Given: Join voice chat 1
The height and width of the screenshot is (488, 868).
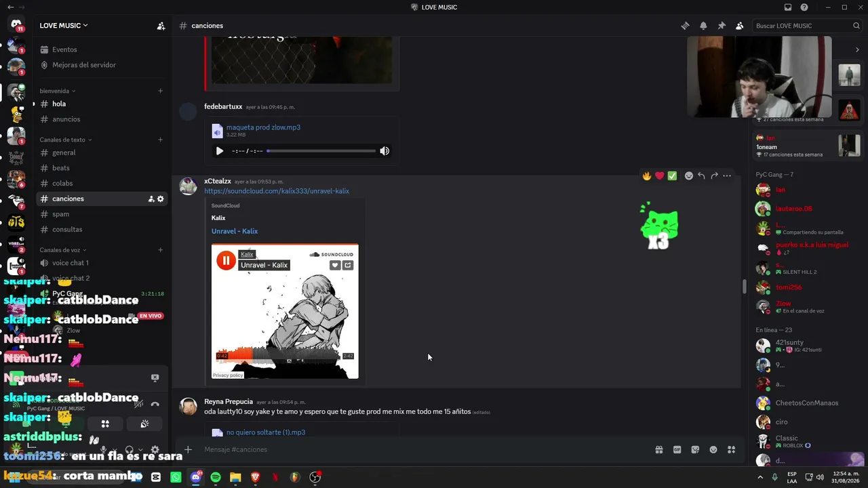Looking at the screenshot, I should click(102, 263).
